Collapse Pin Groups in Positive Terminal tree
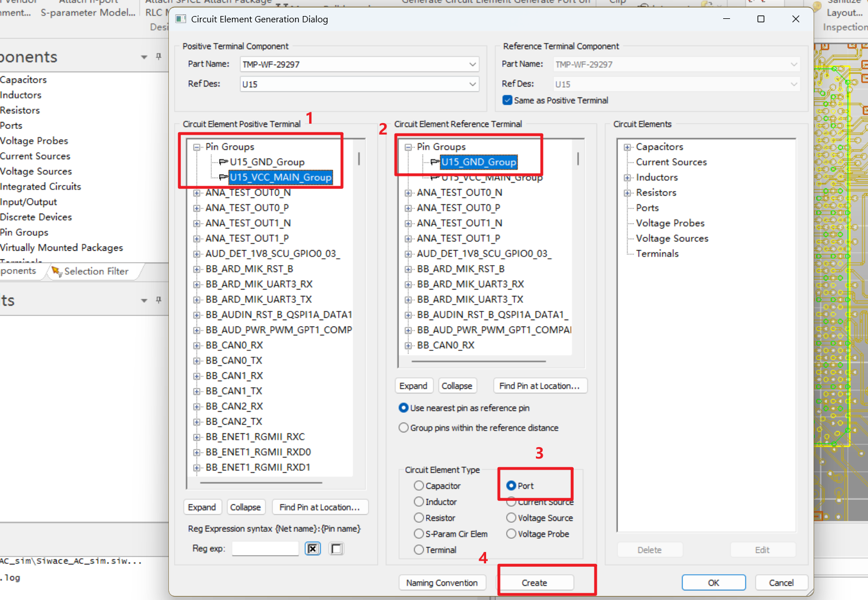This screenshot has height=600, width=868. click(196, 147)
